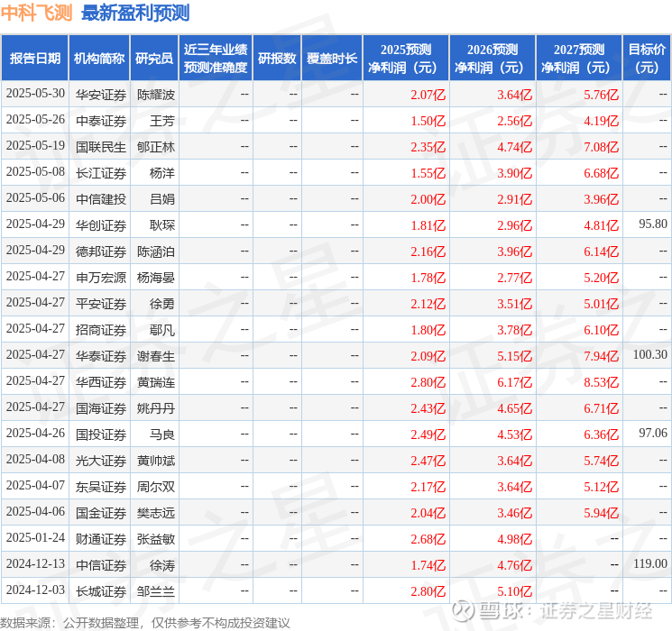Click the 华泰证券 cell
The width and height of the screenshot is (672, 631).
(101, 356)
